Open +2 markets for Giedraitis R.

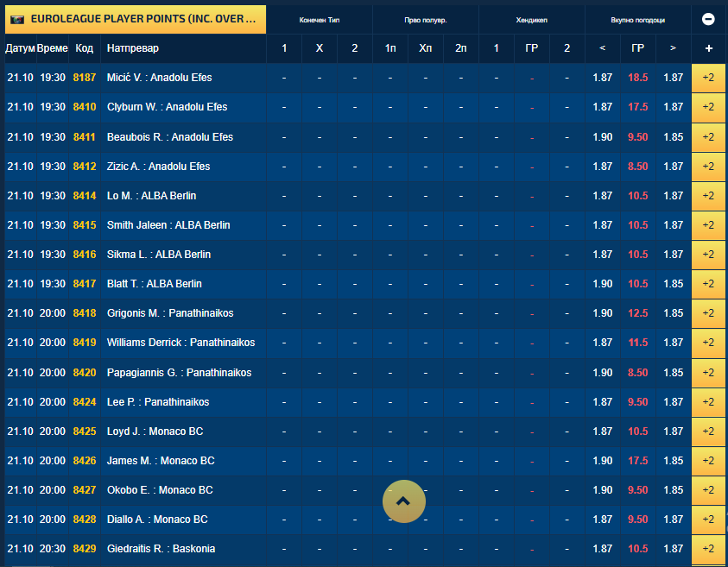tap(708, 548)
